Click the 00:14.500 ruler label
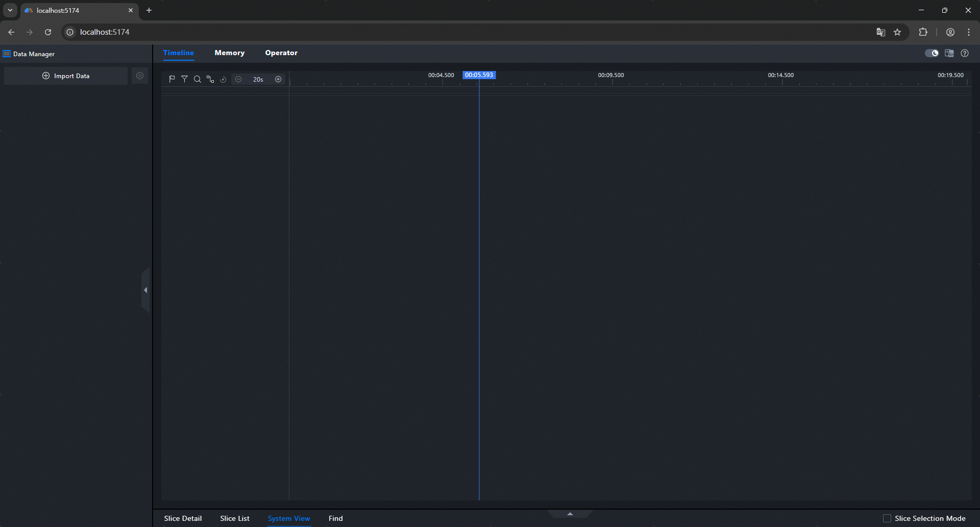This screenshot has height=527, width=980. click(781, 75)
